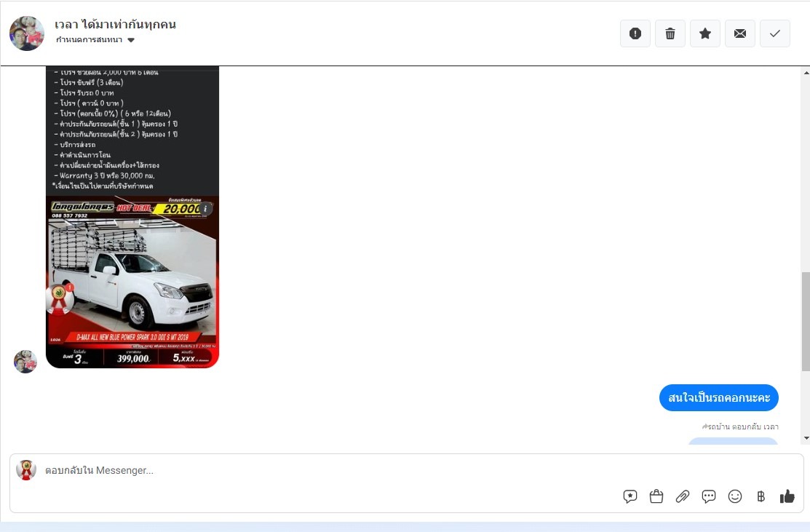810x532 pixels.
Task: Click scrollbar up arrow in chat
Action: [x=806, y=73]
